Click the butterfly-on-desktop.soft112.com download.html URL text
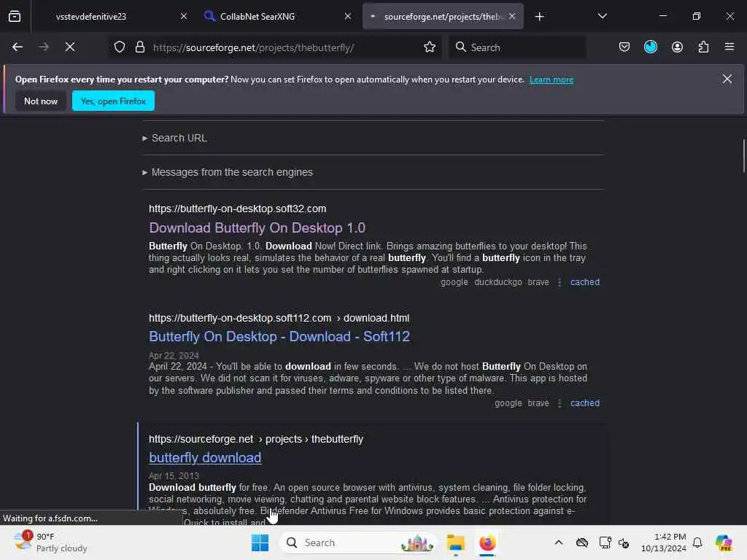The image size is (747, 560). 279,318
